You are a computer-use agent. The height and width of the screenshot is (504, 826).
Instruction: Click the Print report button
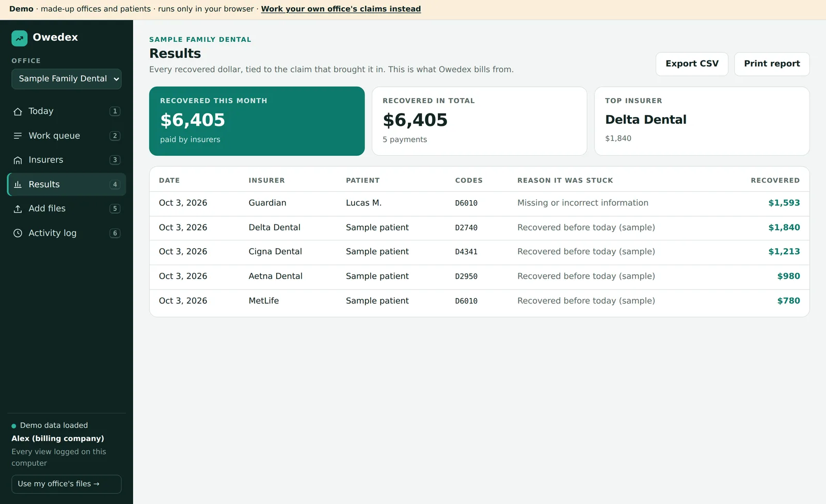(772, 64)
